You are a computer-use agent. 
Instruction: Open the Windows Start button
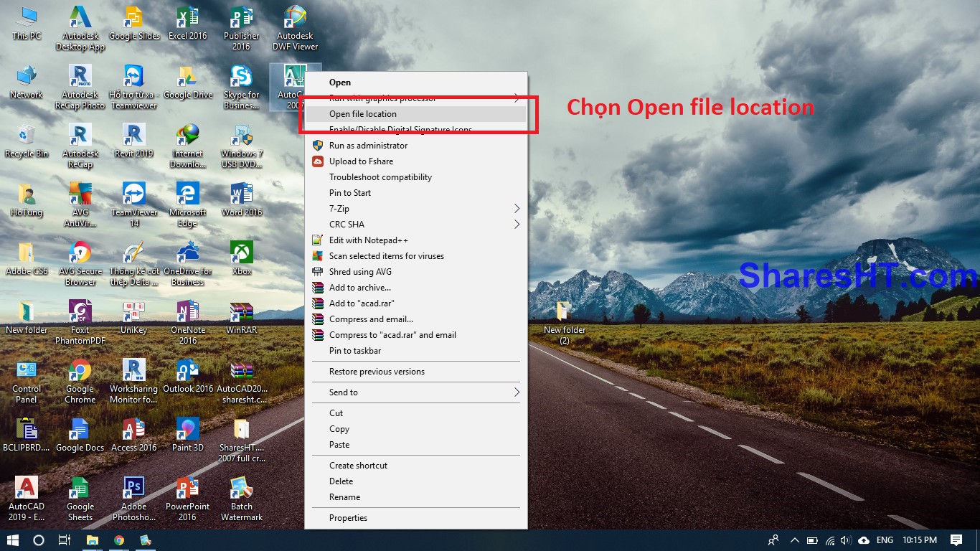13,540
